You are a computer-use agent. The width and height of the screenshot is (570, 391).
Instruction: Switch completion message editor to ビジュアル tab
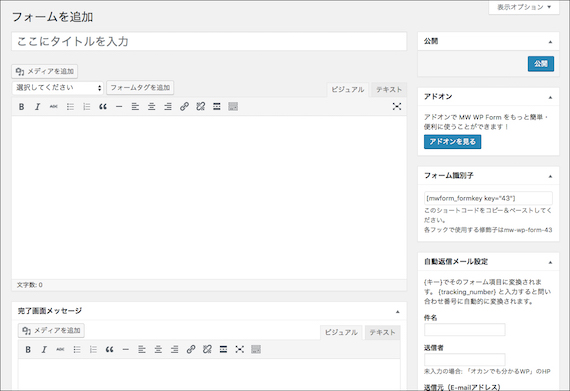pyautogui.click(x=341, y=332)
